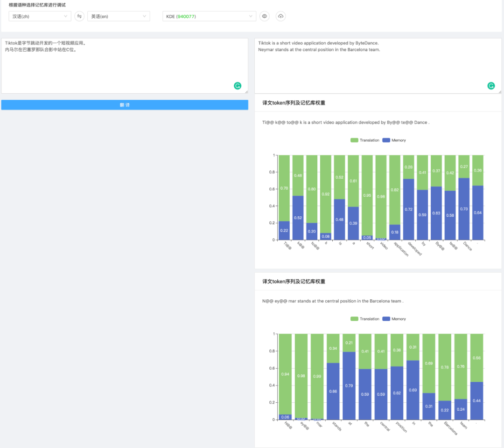Toggle Translation legend in the second chart
The width and height of the screenshot is (504, 448).
(365, 319)
